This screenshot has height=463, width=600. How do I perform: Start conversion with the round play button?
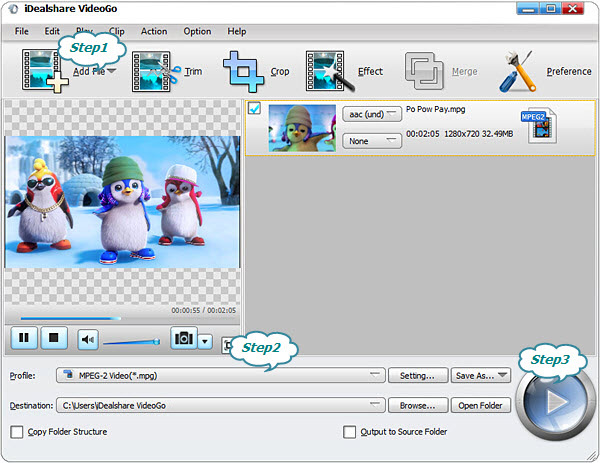(x=554, y=402)
